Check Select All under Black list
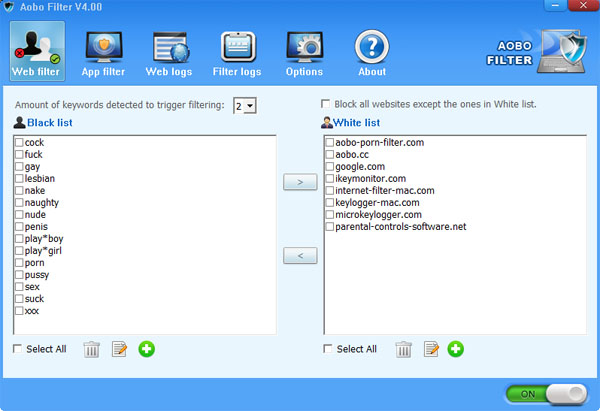 (19, 349)
